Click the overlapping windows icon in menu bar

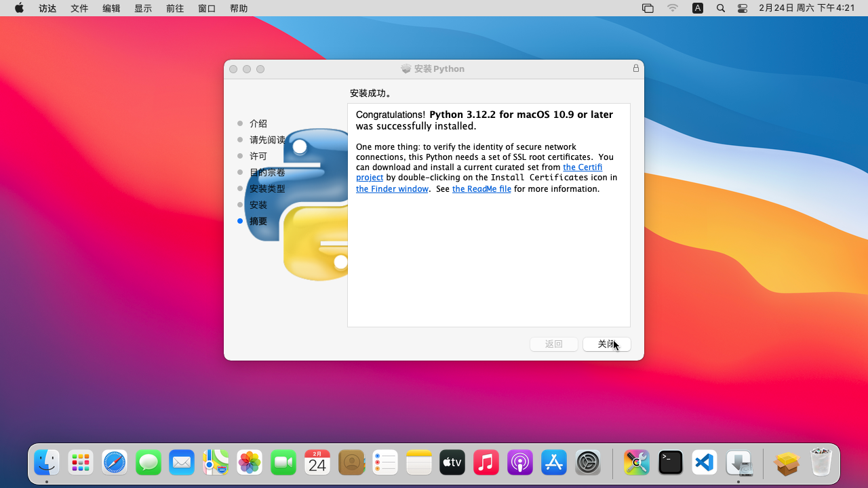(x=648, y=8)
